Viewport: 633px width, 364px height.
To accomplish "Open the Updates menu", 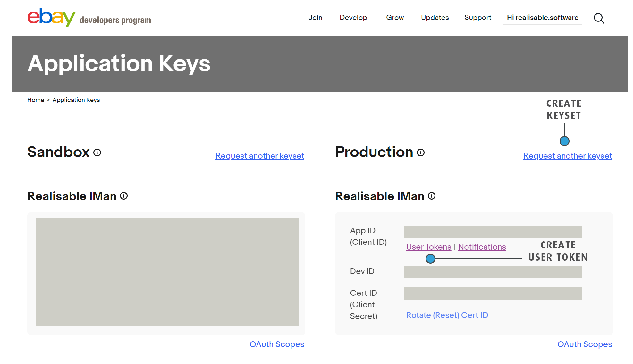I will tap(435, 18).
